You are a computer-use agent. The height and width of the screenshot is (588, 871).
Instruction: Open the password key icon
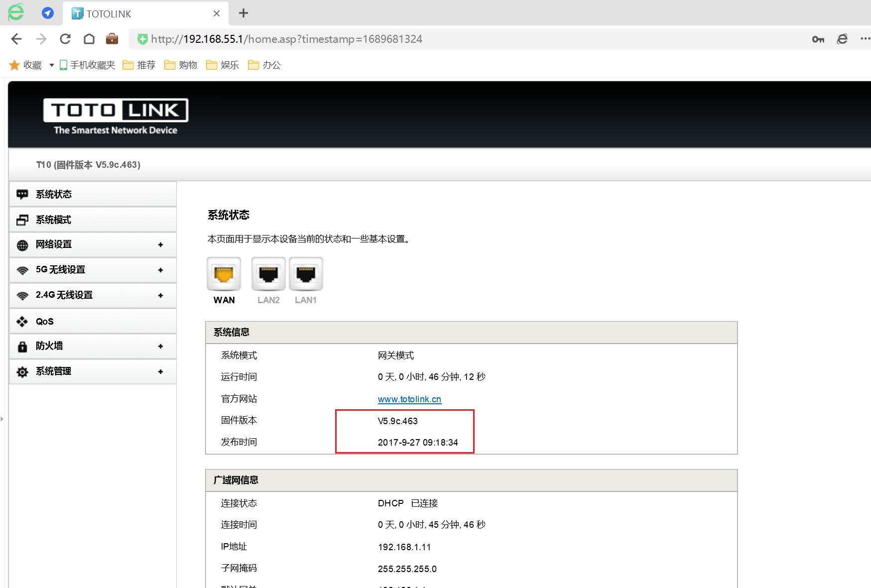[x=818, y=39]
